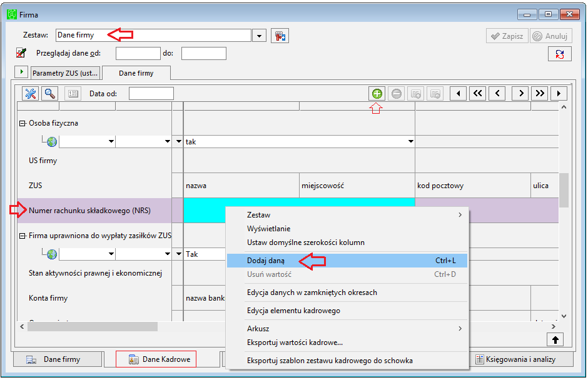
Task: Collapse the Osoba fizyczna tree node
Action: click(22, 123)
